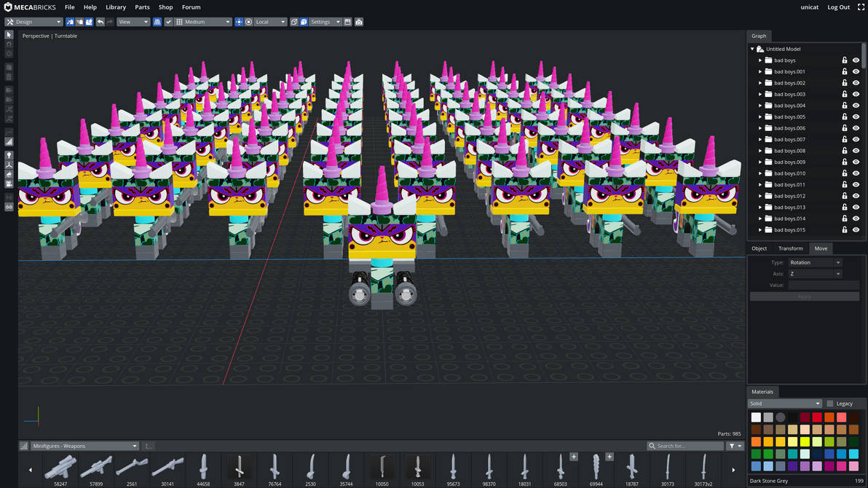The height and width of the screenshot is (488, 868).
Task: Enable the Legacy materials checkbox
Action: [x=829, y=404]
